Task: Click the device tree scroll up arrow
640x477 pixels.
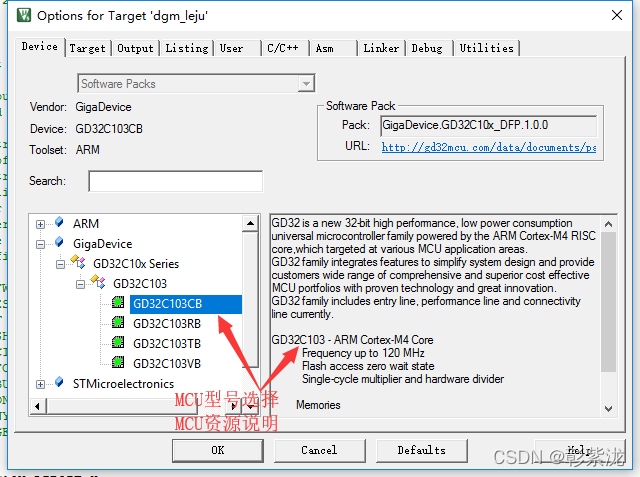Action: [250, 223]
